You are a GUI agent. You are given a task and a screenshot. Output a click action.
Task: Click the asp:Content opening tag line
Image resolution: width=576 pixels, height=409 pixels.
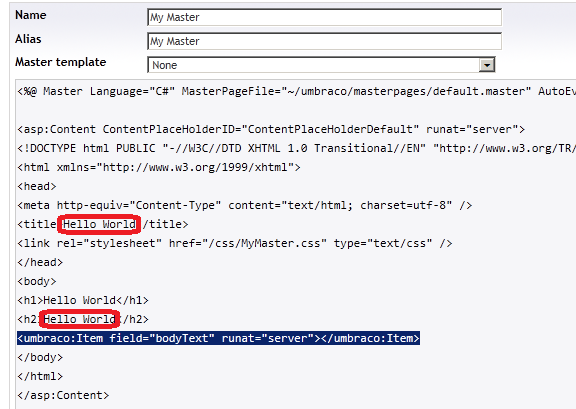[x=271, y=129]
